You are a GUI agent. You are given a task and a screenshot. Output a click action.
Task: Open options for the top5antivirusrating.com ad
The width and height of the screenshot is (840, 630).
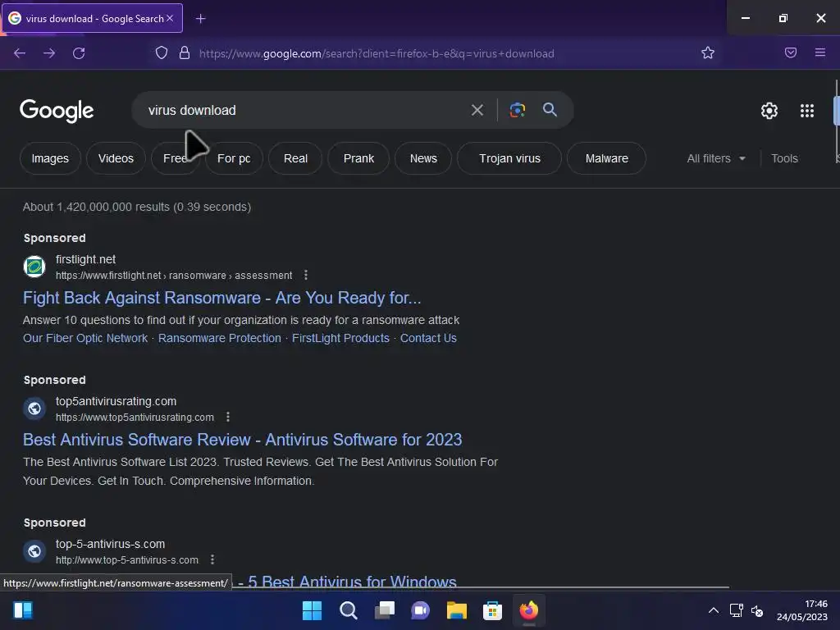coord(228,417)
